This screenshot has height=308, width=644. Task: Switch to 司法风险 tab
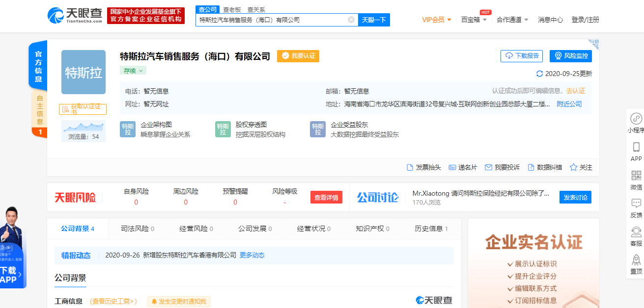pyautogui.click(x=138, y=229)
